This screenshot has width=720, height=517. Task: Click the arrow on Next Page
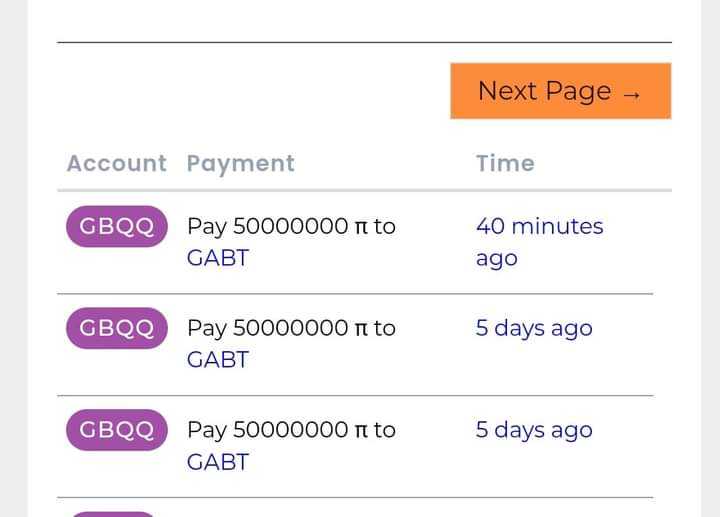tap(630, 94)
